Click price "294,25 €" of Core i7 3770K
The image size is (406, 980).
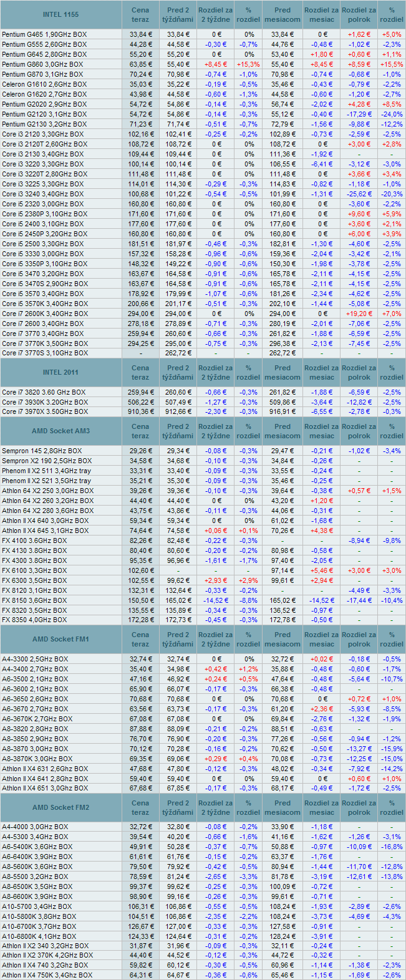tap(140, 343)
